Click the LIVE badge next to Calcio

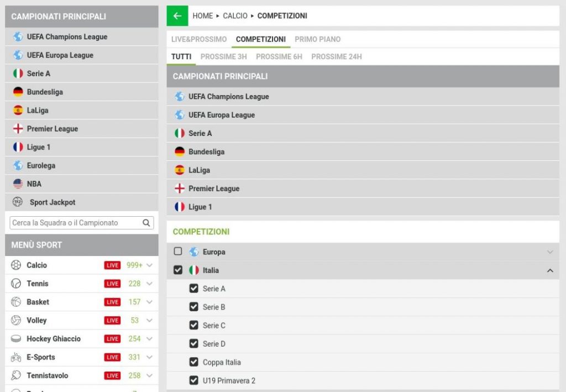point(112,265)
